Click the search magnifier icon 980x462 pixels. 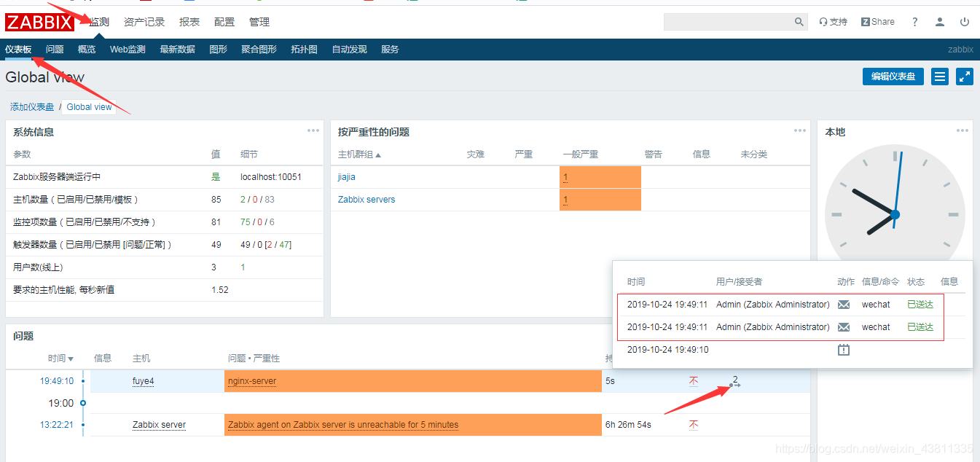click(x=799, y=23)
